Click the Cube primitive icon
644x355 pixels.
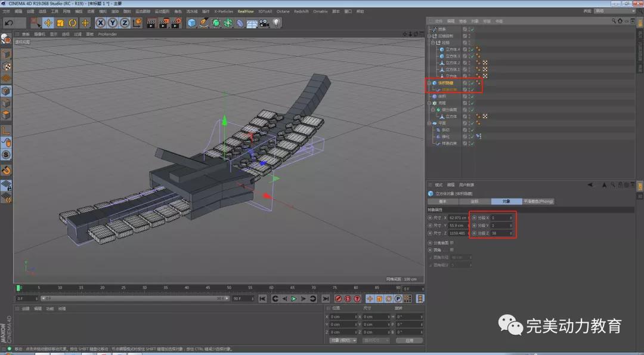[192, 23]
